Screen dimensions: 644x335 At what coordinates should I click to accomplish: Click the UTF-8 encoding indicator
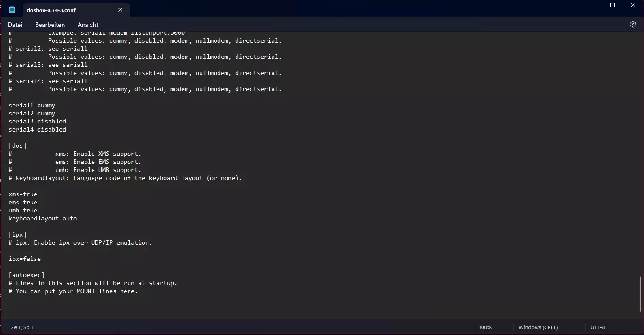[x=598, y=327]
